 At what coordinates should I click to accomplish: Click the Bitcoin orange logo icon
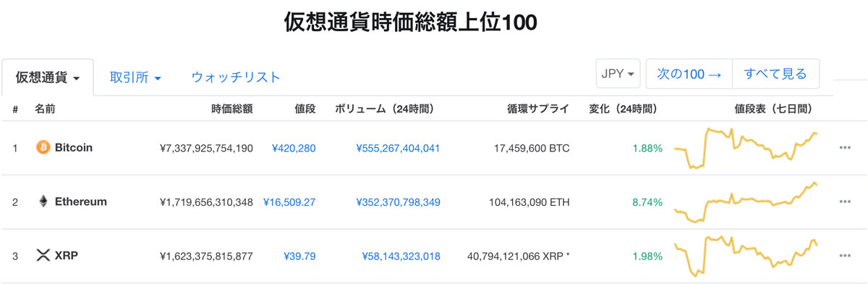(43, 148)
